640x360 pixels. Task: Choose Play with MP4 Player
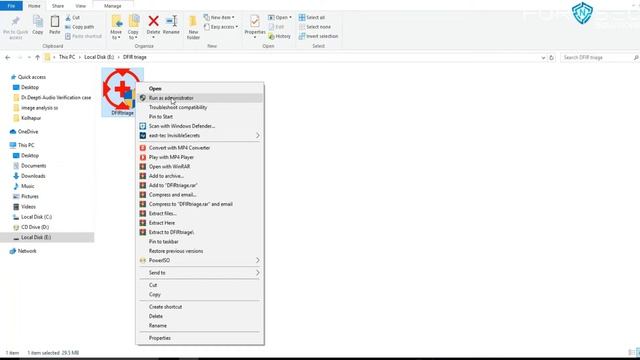[200, 157]
